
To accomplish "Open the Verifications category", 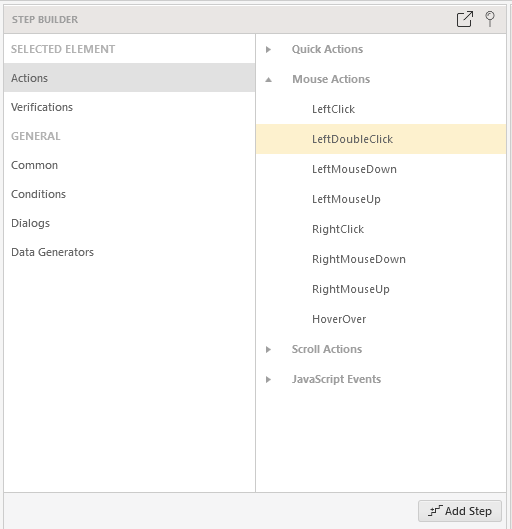I will pyautogui.click(x=130, y=107).
